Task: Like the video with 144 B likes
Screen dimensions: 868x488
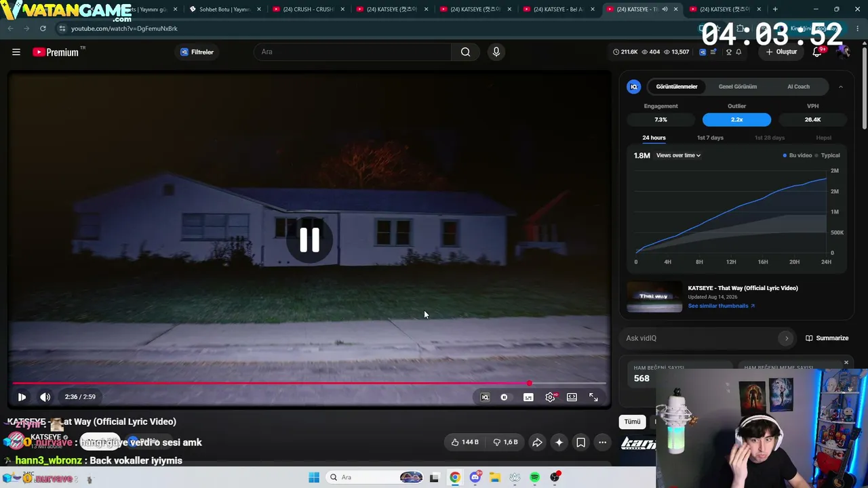Action: [x=465, y=443]
